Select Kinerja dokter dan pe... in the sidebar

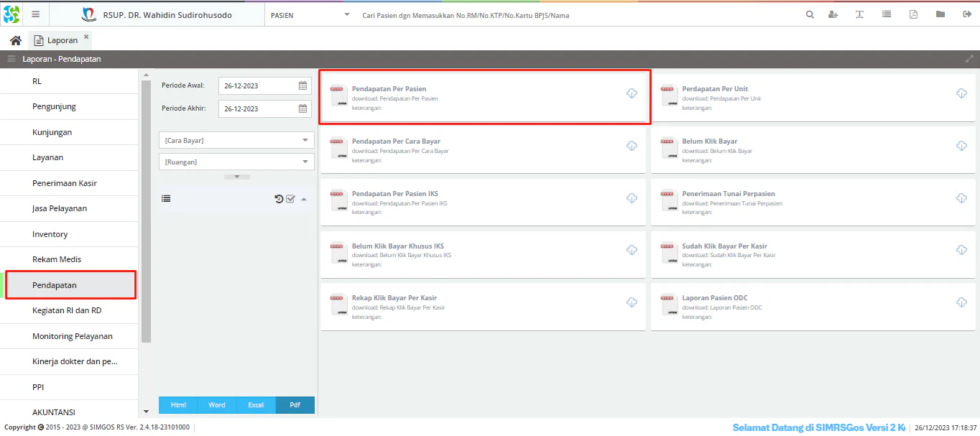(69, 361)
